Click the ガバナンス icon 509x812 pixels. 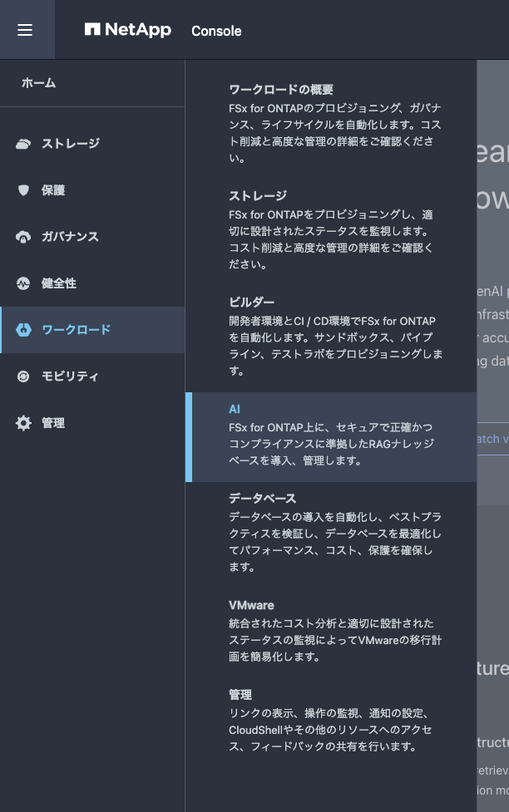(23, 237)
